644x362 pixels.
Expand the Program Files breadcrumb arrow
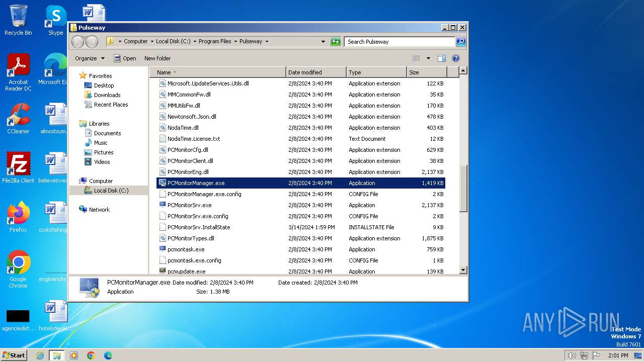tap(235, 42)
